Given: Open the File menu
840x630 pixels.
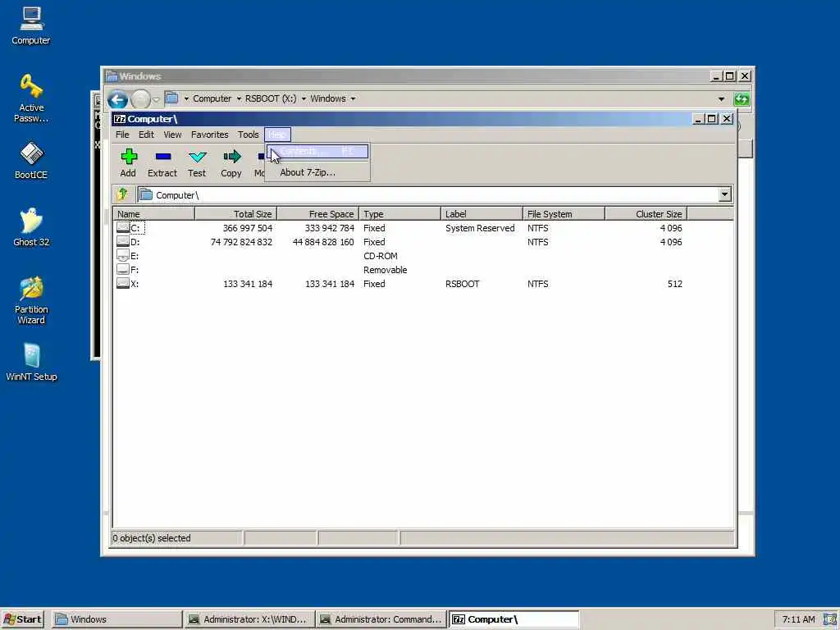Looking at the screenshot, I should tap(123, 135).
